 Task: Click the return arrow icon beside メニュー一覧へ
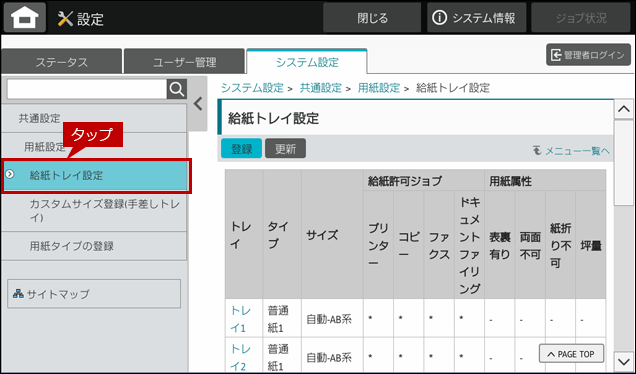point(537,151)
